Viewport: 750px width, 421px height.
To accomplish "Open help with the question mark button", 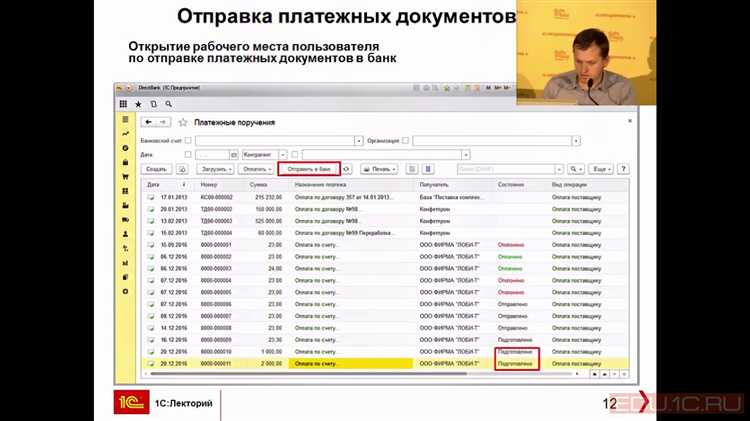I will (623, 169).
